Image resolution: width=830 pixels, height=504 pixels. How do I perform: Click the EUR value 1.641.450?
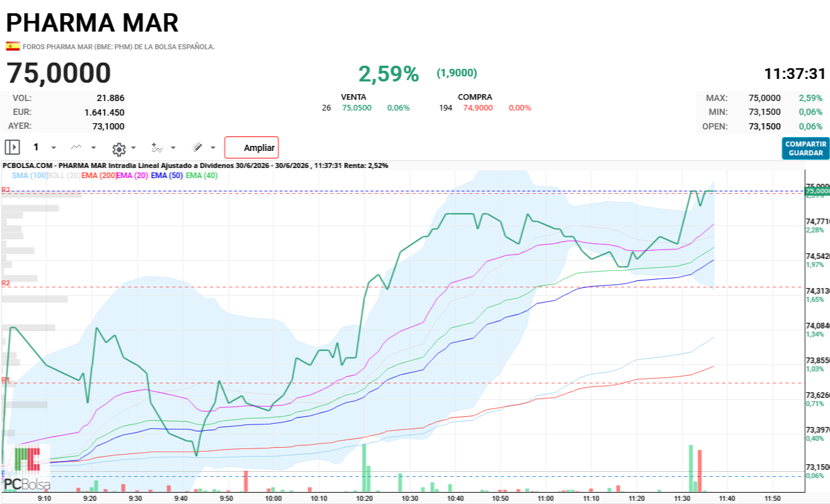[x=104, y=112]
